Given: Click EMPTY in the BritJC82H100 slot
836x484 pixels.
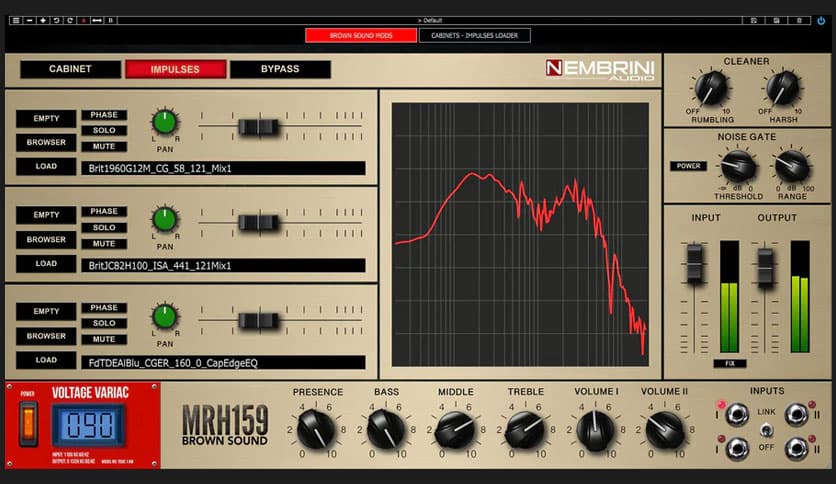Looking at the screenshot, I should pyautogui.click(x=46, y=215).
